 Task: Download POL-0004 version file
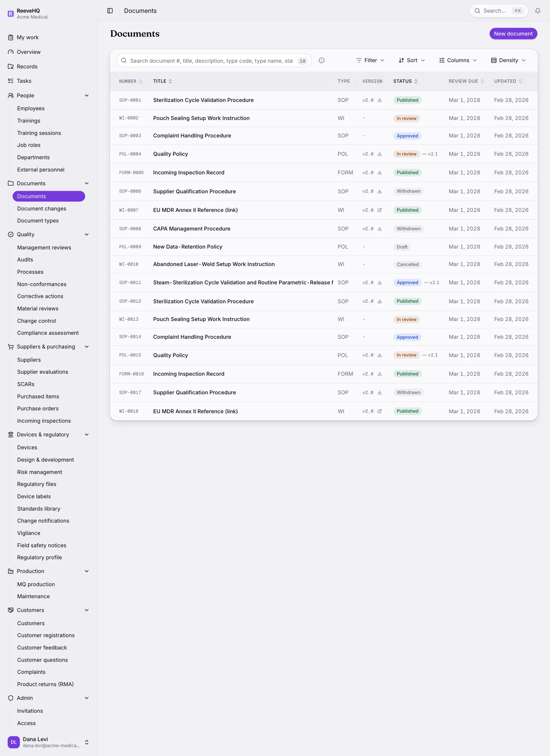380,154
